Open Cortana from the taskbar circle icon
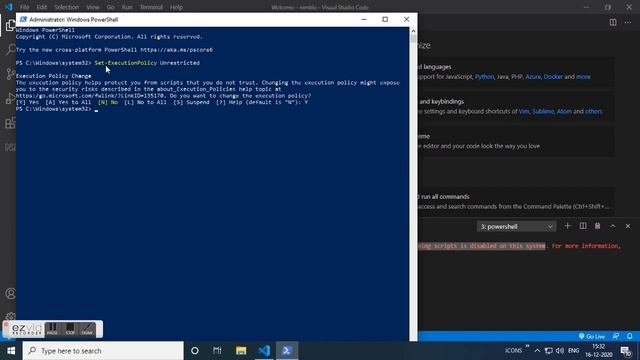 coord(195,351)
